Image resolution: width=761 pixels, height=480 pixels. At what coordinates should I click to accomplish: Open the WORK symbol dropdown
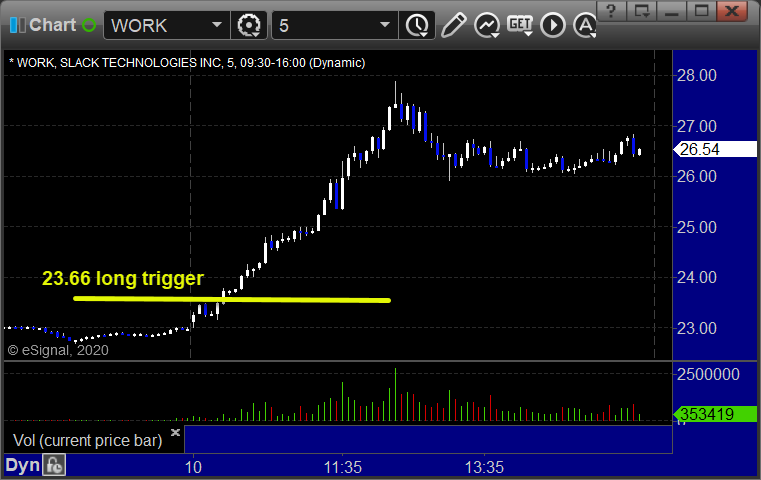tap(216, 25)
